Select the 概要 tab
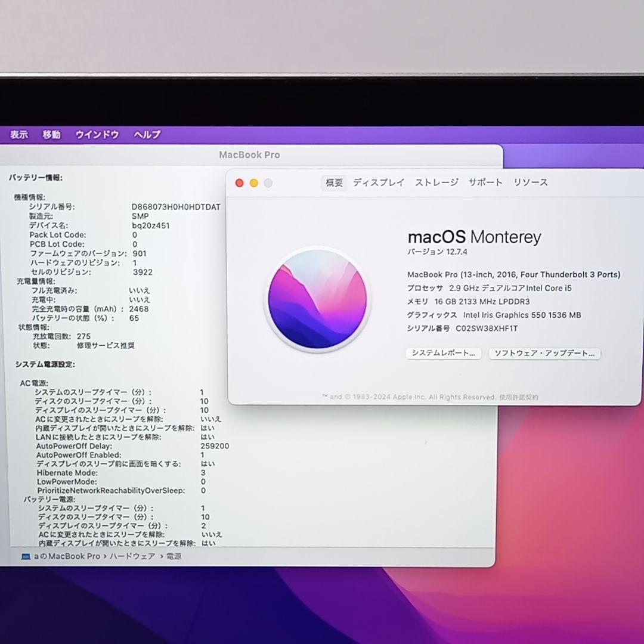This screenshot has height=644, width=644. (333, 182)
